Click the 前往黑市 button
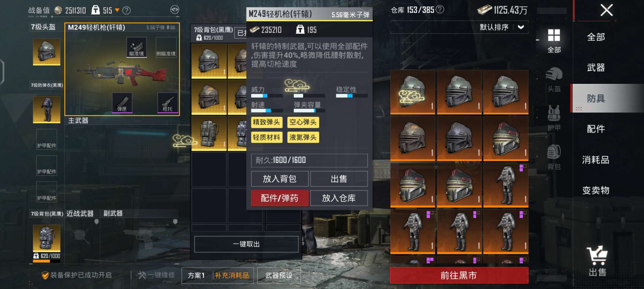Image resolution: width=644 pixels, height=289 pixels. (459, 275)
